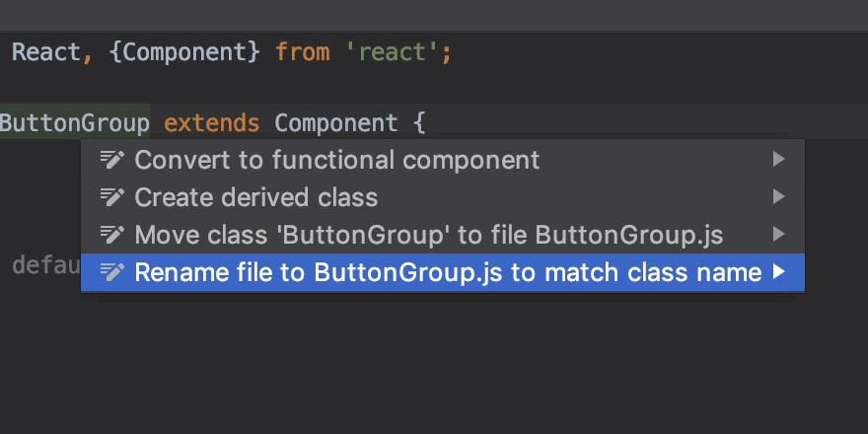Click the ButtonGroup class name in code
868x434 pixels.
coord(75,123)
